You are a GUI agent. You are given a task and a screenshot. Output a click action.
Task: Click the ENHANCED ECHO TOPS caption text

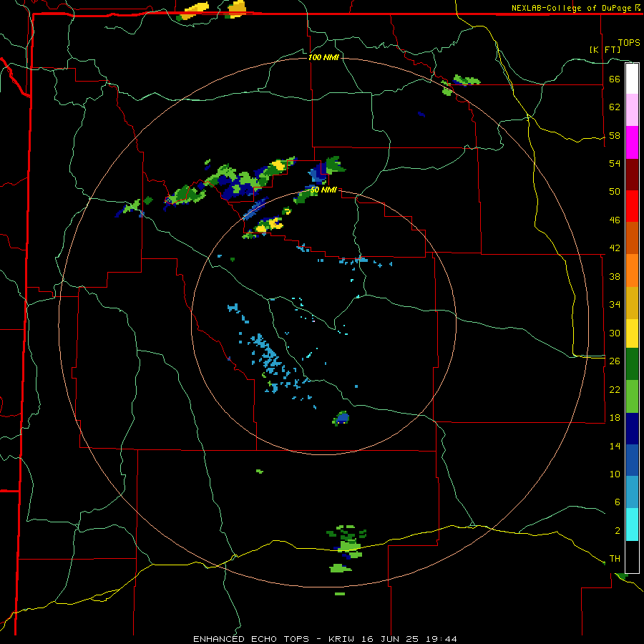251,639
